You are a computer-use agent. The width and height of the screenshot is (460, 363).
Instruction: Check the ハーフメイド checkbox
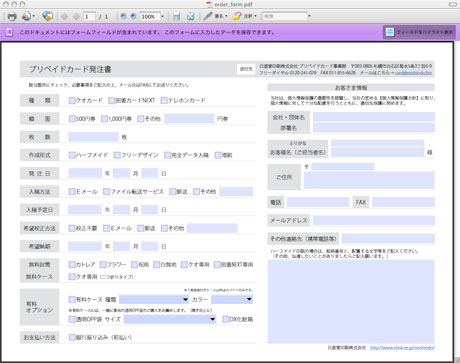pos(72,155)
